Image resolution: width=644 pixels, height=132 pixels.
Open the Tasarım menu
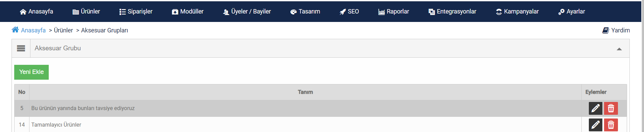[305, 11]
